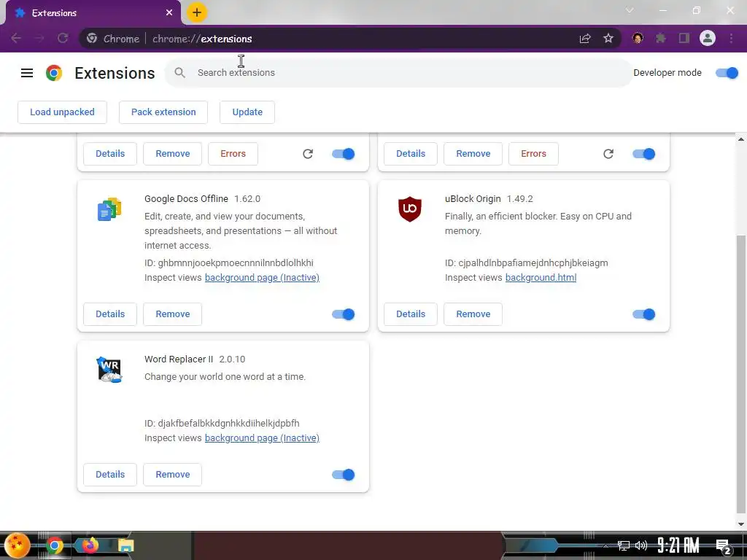Bookmark this page with the star icon
Viewport: 747px width, 560px height.
coord(608,38)
